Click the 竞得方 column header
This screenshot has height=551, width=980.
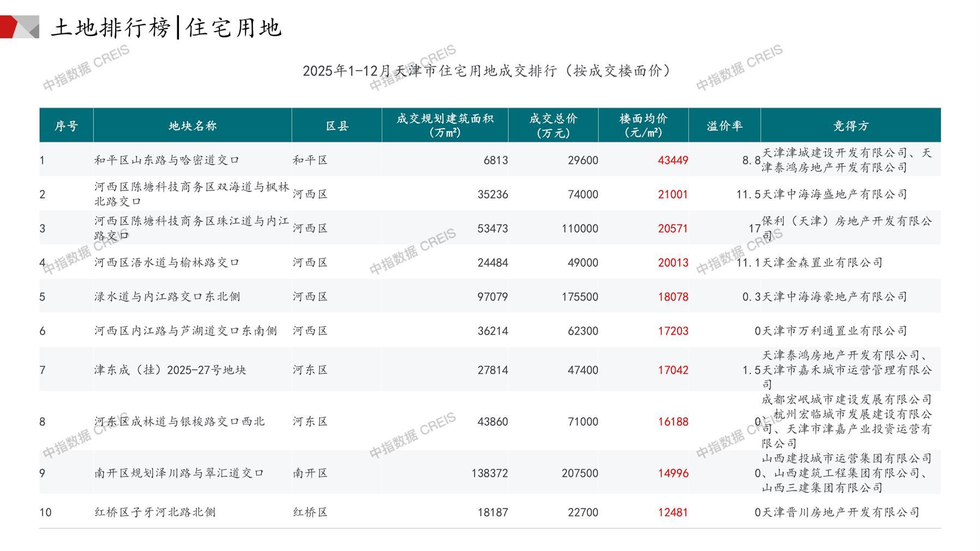pos(850,126)
